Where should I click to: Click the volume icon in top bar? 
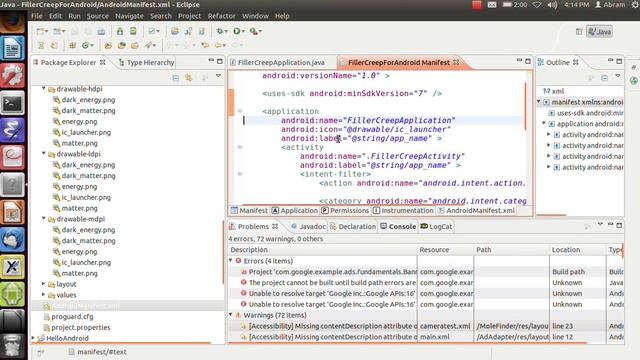[x=552, y=4]
